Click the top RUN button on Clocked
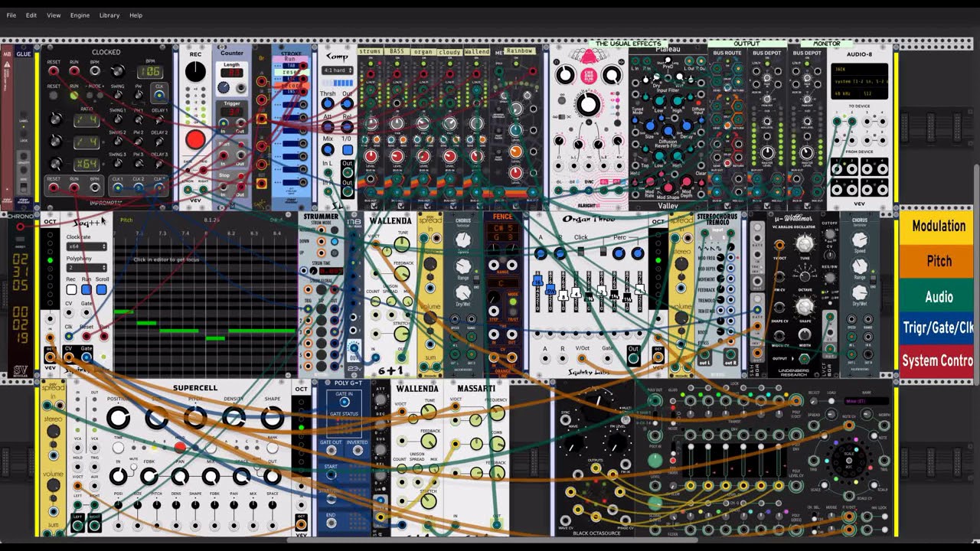This screenshot has width=980, height=551. (x=74, y=71)
